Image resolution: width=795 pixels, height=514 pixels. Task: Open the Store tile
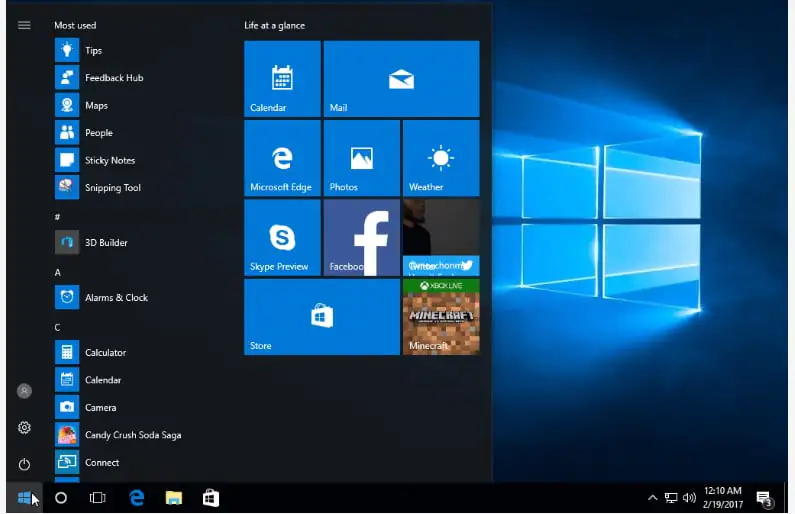[321, 316]
